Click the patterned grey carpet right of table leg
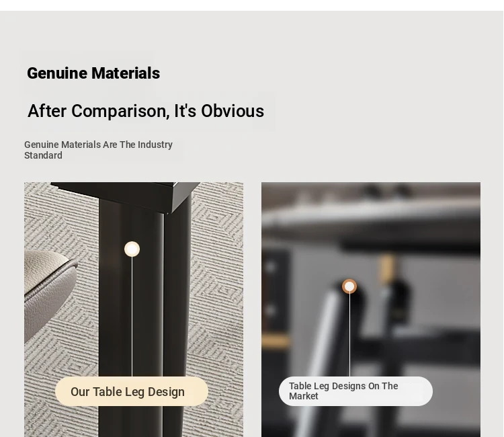The image size is (504, 437). pos(217,289)
